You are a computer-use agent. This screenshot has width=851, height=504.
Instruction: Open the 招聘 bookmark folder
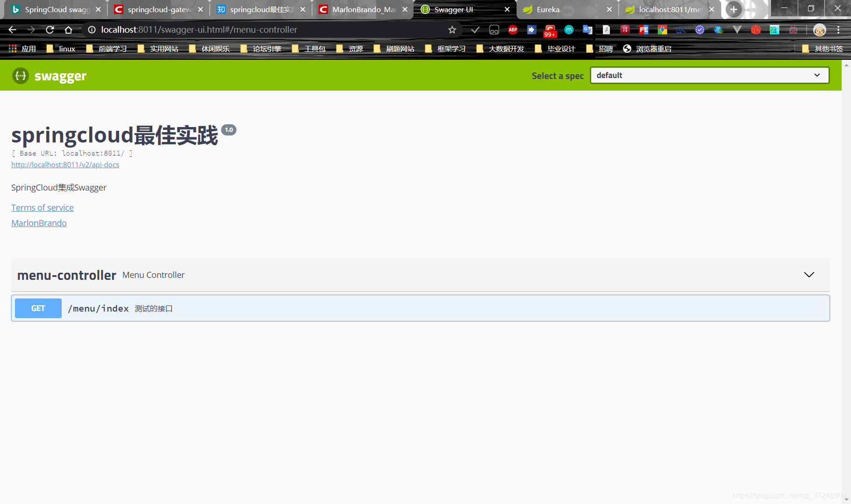[x=600, y=49]
